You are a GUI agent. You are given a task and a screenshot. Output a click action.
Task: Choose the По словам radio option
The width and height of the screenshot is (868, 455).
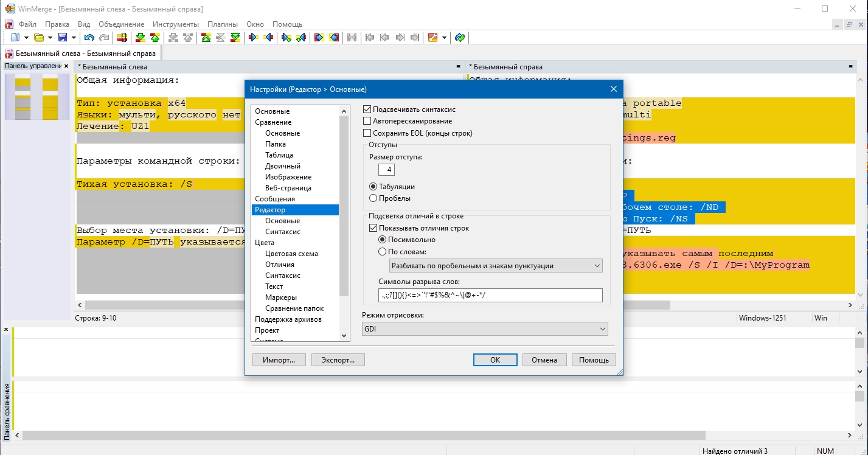[x=383, y=251]
